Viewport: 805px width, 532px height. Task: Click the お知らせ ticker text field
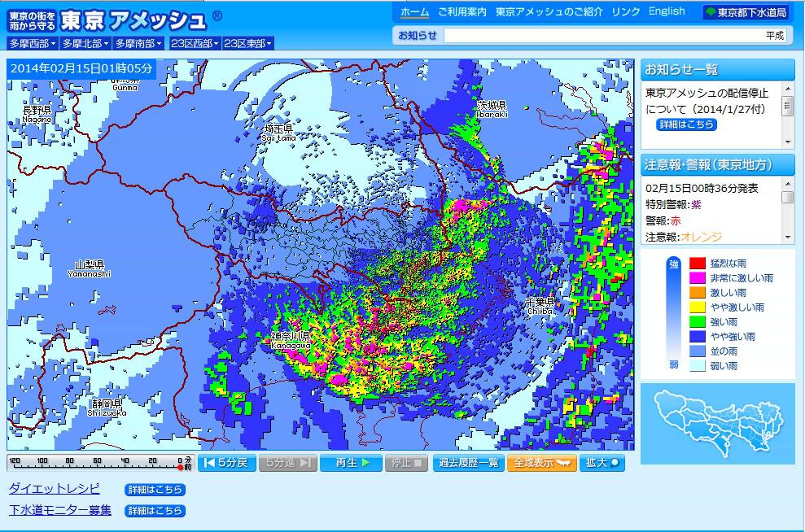615,36
